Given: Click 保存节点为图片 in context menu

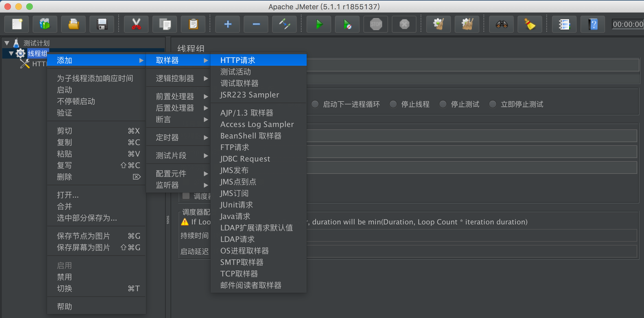Looking at the screenshot, I should pos(96,236).
